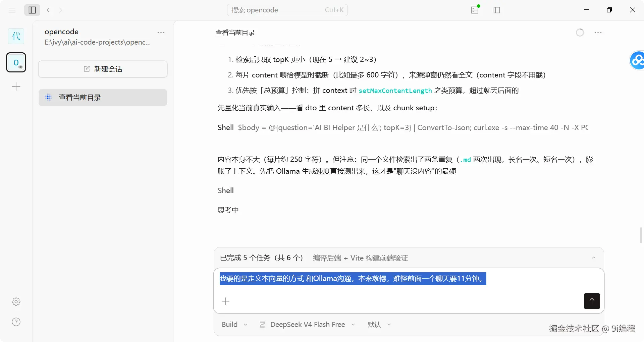Go forward with the right arrow
This screenshot has height=342, width=644.
tap(60, 10)
